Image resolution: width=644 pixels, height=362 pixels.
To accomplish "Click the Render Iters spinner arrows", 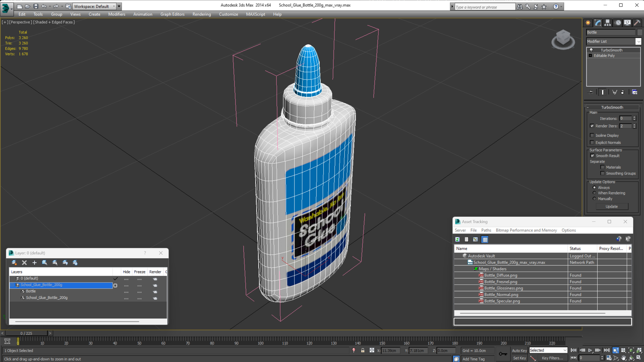I will (x=634, y=126).
